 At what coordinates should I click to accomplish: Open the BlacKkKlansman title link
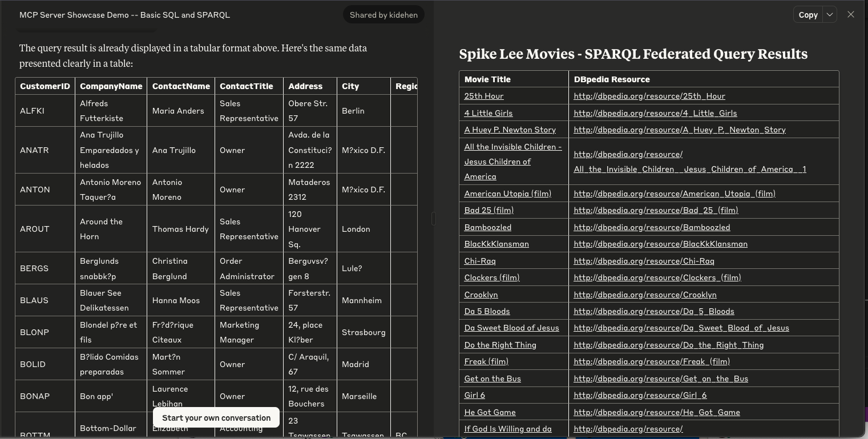496,244
